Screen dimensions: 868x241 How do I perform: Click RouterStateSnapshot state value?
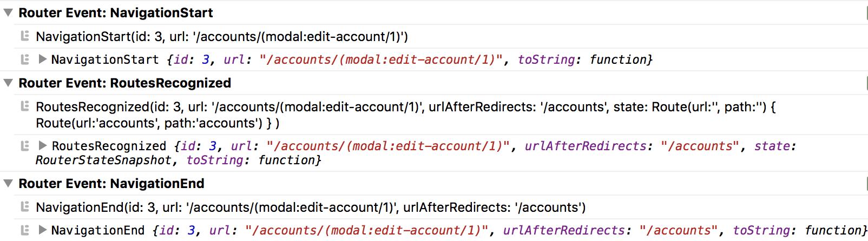pyautogui.click(x=103, y=160)
